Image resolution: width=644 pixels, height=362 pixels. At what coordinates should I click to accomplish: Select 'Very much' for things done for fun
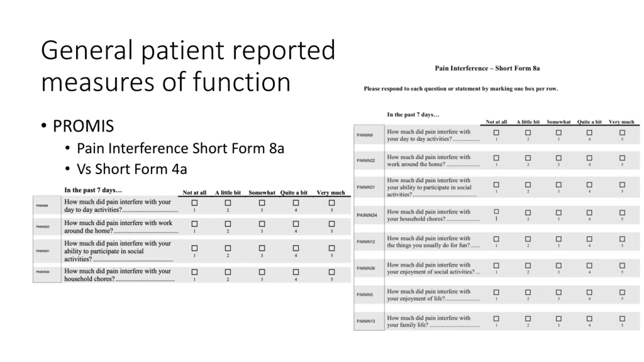click(x=622, y=239)
